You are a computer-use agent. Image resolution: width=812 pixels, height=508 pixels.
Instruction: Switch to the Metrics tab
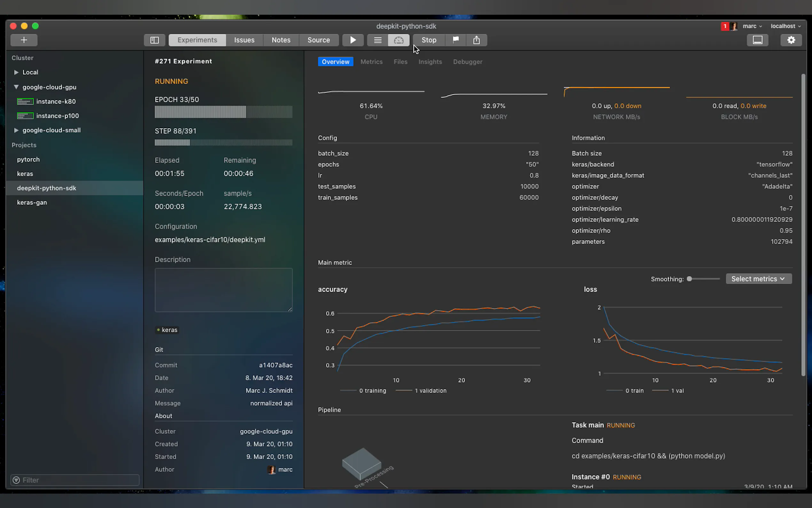[371, 62]
